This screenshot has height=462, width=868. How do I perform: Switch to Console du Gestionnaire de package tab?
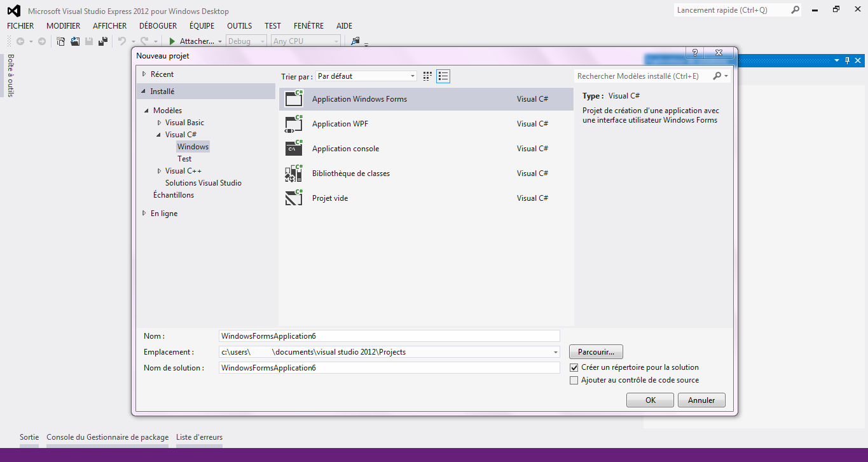pyautogui.click(x=107, y=437)
